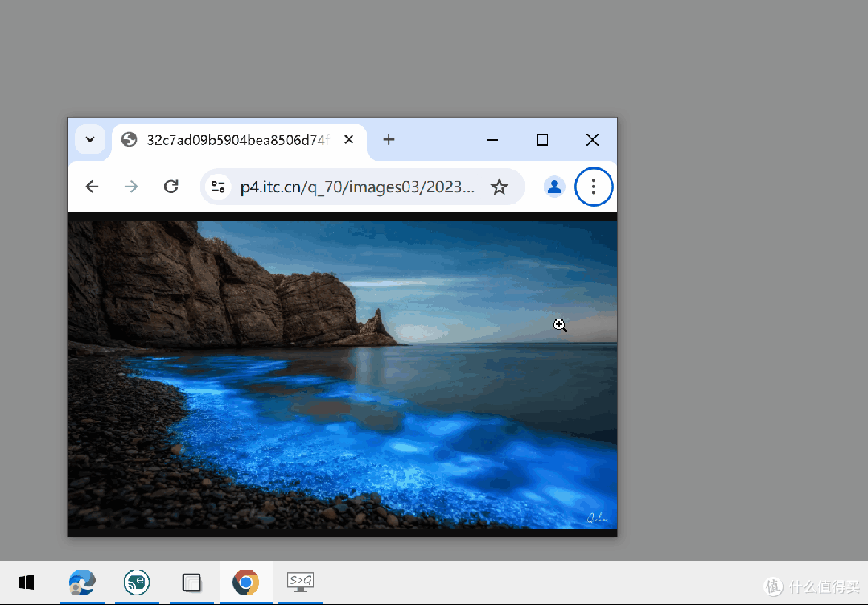
Task: Go back to the previous page
Action: tap(92, 187)
